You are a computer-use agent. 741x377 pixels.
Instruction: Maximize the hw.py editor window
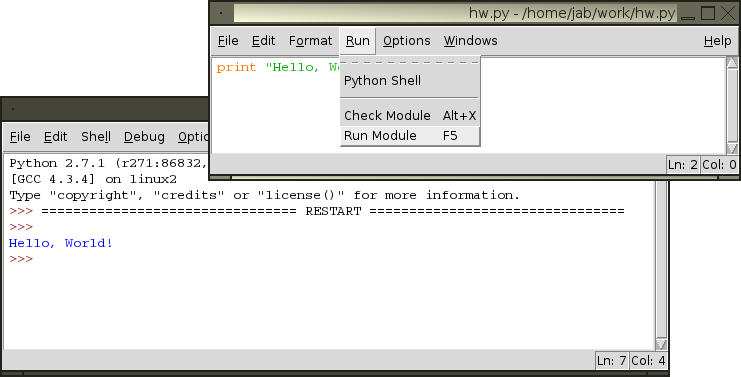[708, 13]
